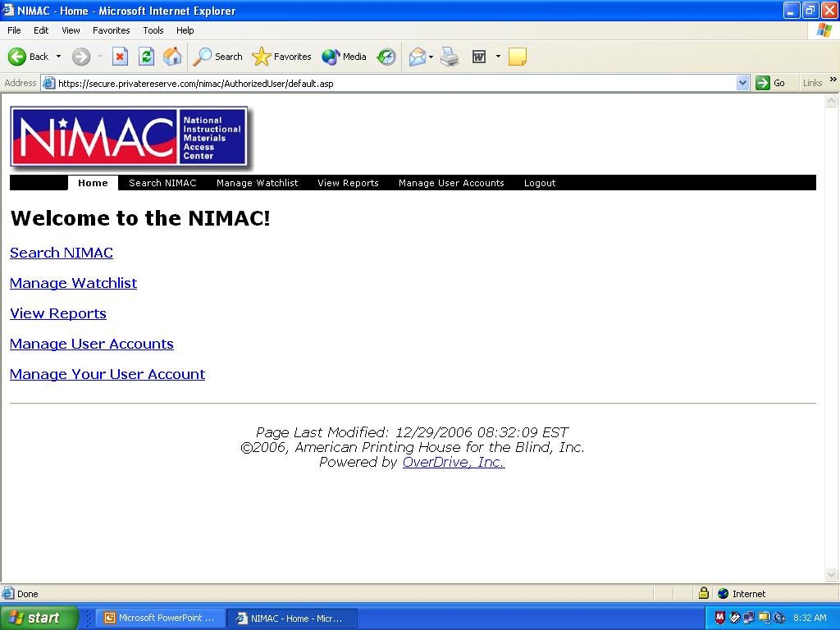The image size is (840, 630).
Task: Open the Windows Start menu
Action: [x=39, y=618]
